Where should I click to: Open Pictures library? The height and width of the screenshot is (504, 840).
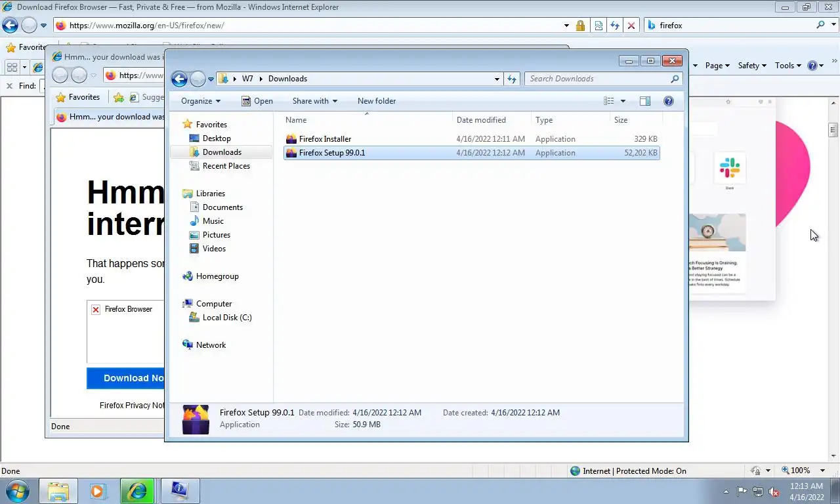tap(210, 235)
